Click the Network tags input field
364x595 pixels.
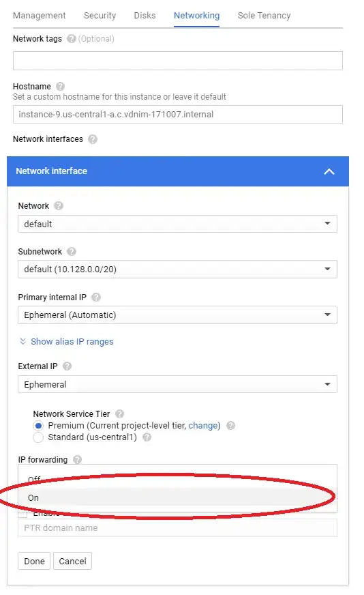(x=178, y=61)
